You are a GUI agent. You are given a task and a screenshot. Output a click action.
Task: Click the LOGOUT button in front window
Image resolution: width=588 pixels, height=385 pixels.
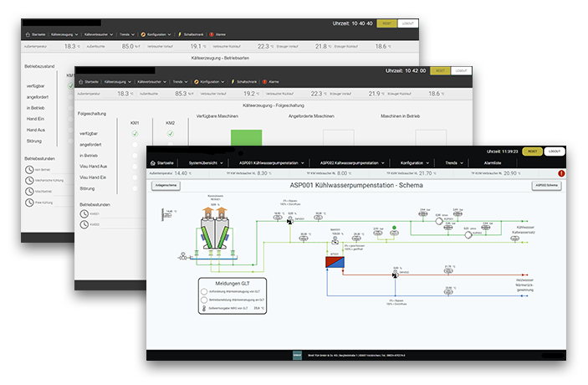[x=555, y=151]
